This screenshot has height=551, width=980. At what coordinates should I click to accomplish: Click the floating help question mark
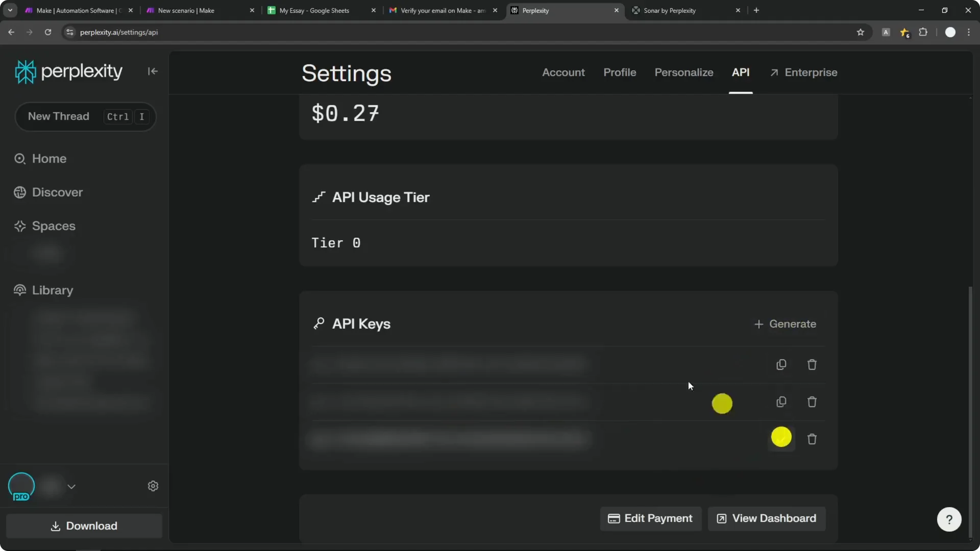coord(949,519)
